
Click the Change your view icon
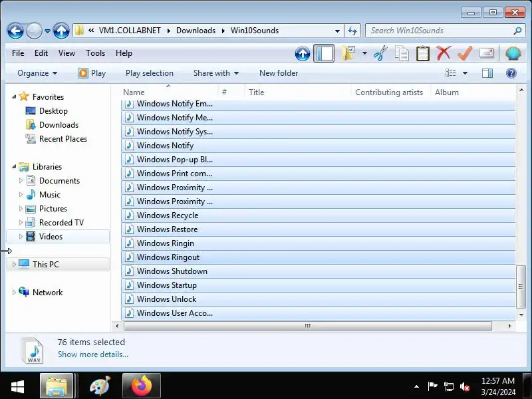(x=451, y=73)
